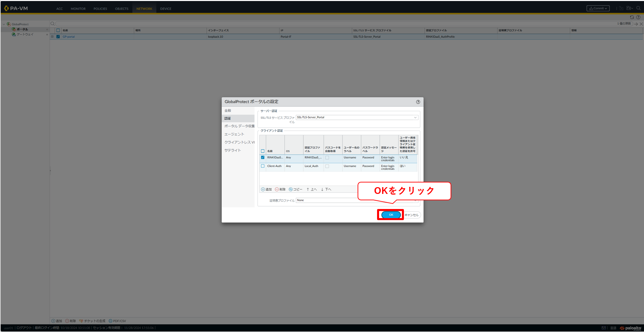This screenshot has width=644, height=332.
Task: Click the いいえ value in RINKIDaaS row
Action: point(404,158)
